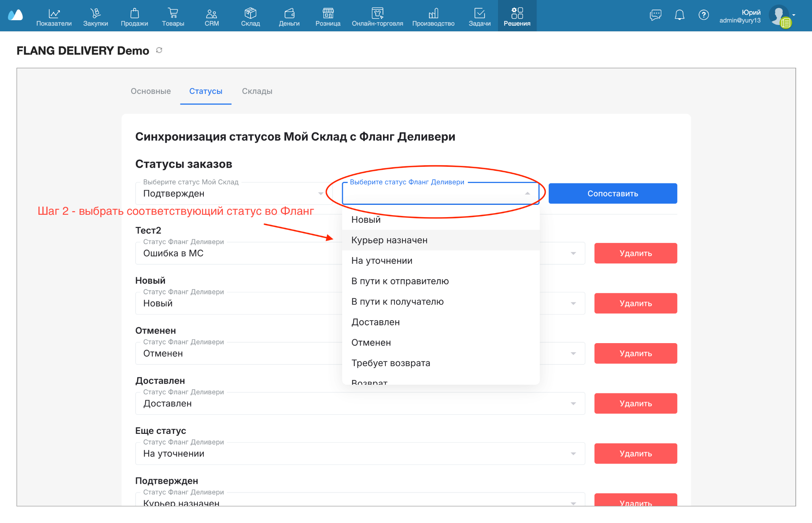Select Курьер назначен option
This screenshot has height=523, width=812.
pos(441,240)
